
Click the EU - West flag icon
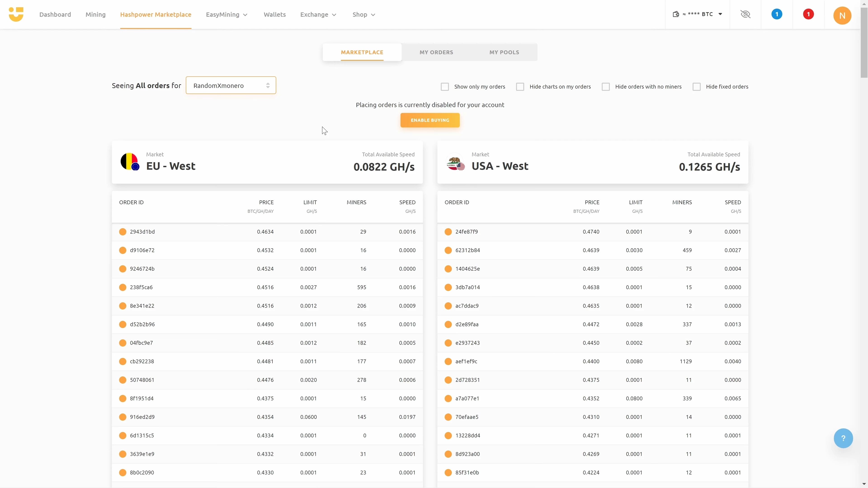130,162
